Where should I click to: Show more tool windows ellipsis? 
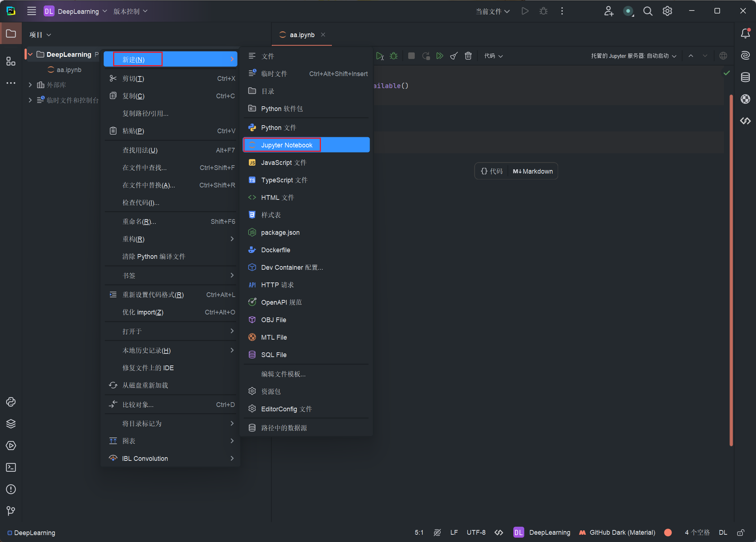pos(11,83)
